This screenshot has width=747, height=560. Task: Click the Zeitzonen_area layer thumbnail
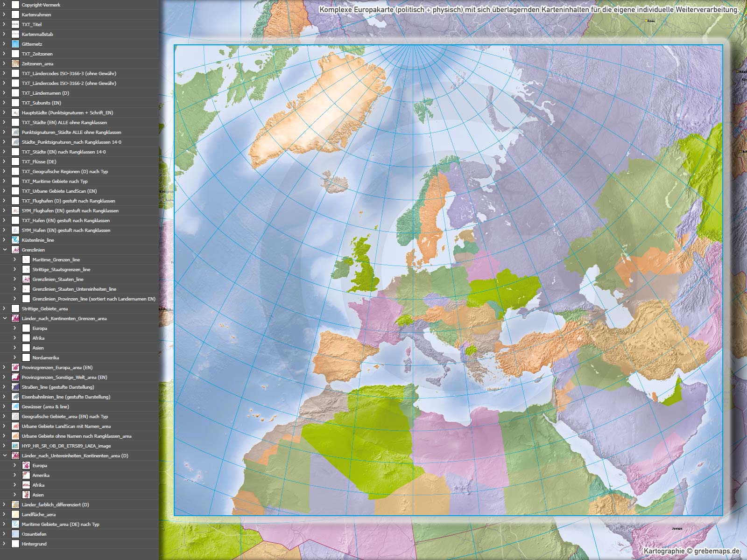(x=15, y=63)
